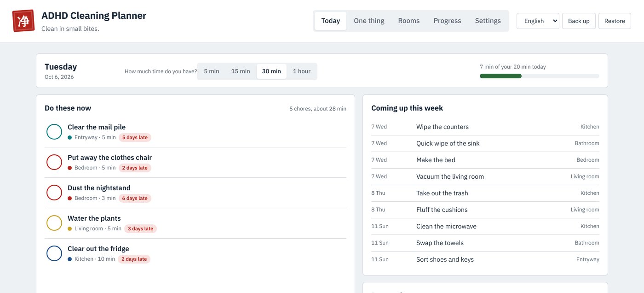Switch to the Today tab

(331, 21)
